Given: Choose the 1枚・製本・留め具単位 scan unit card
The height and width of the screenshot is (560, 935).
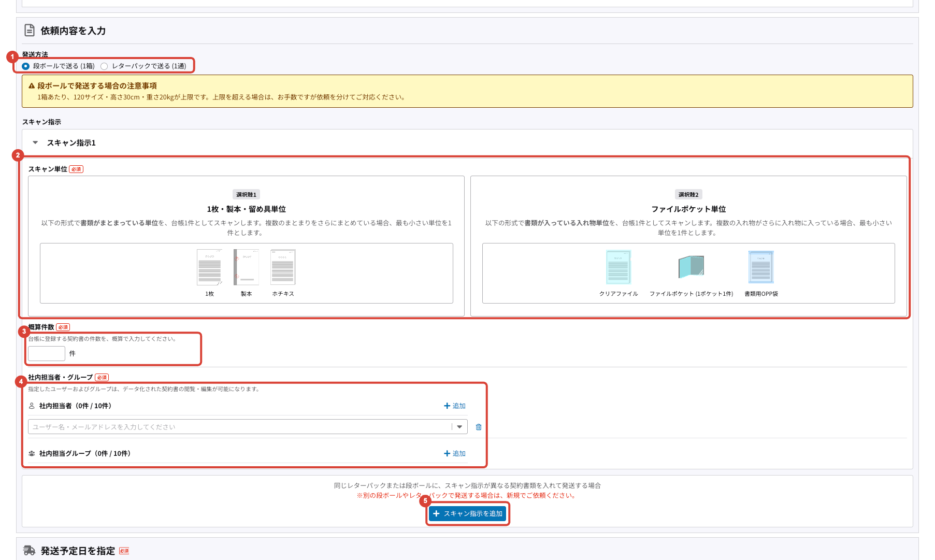Looking at the screenshot, I should click(246, 246).
